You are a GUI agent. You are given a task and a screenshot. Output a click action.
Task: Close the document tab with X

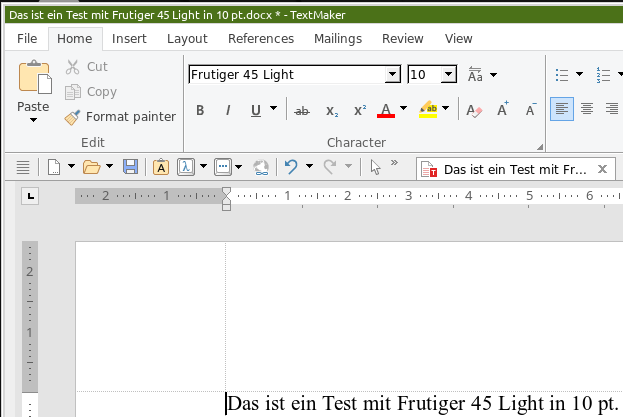602,169
